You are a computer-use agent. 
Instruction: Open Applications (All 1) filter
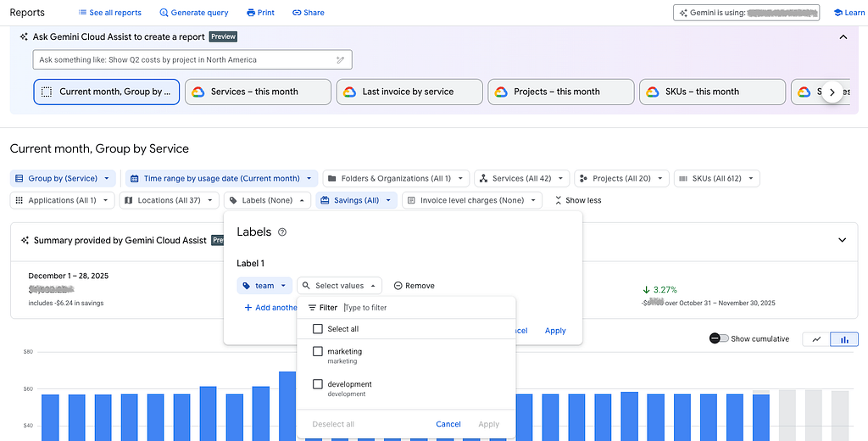[x=62, y=200]
